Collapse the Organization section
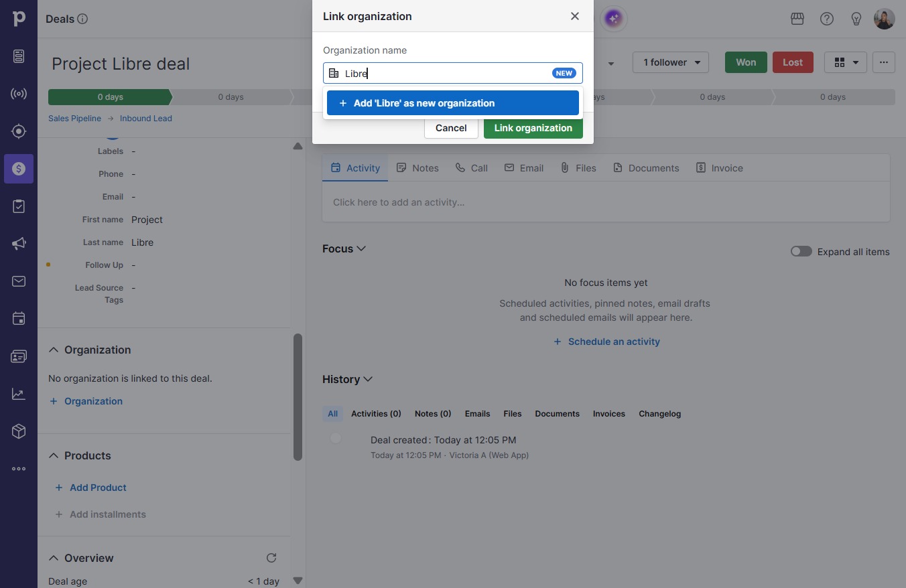906x588 pixels. pos(54,350)
